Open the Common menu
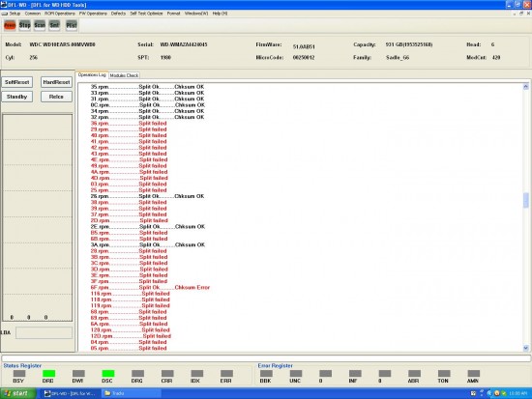 tap(33, 14)
